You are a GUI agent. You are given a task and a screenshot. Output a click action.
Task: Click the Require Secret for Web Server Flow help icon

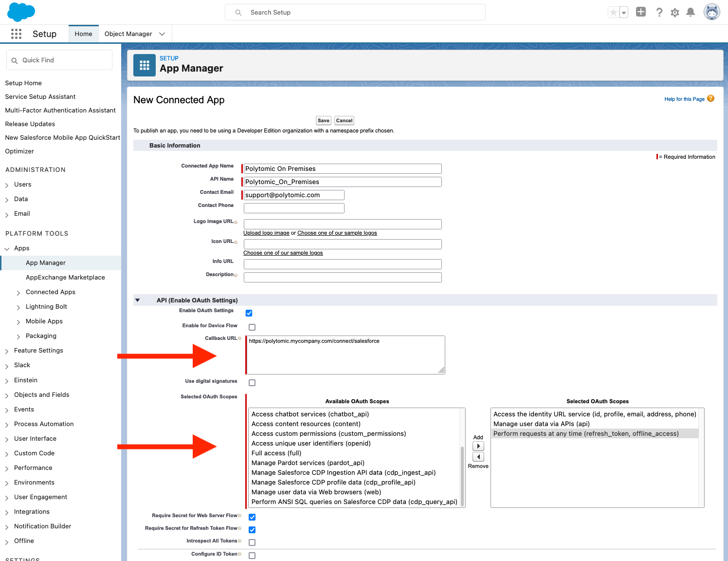click(239, 516)
